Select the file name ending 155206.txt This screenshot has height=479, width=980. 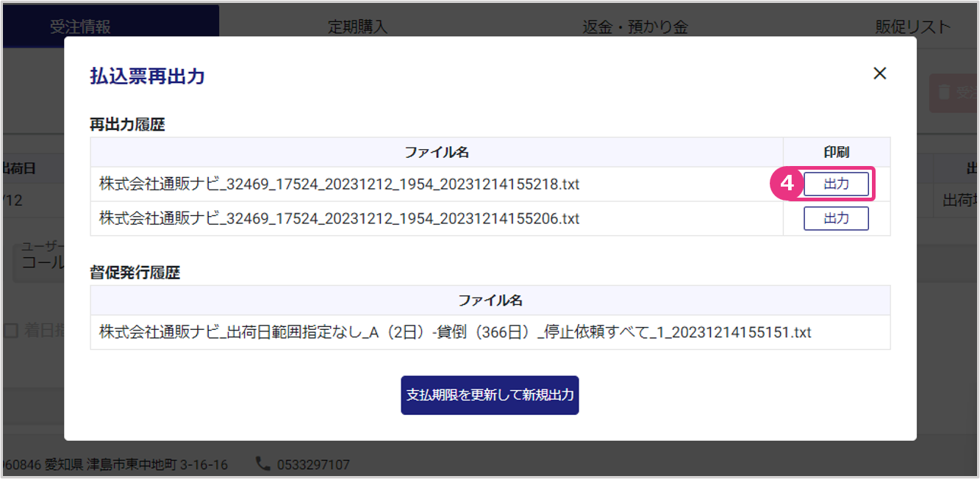tap(339, 219)
